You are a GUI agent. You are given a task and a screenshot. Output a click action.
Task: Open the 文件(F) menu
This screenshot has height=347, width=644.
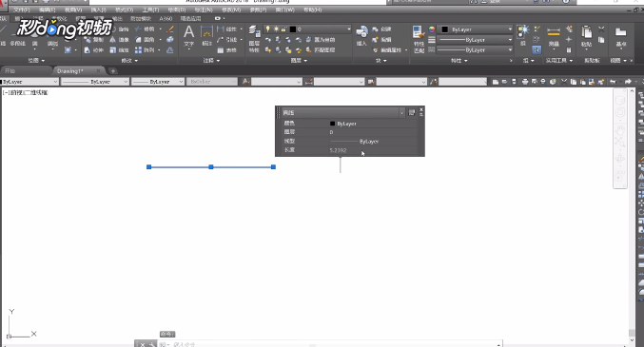21,10
